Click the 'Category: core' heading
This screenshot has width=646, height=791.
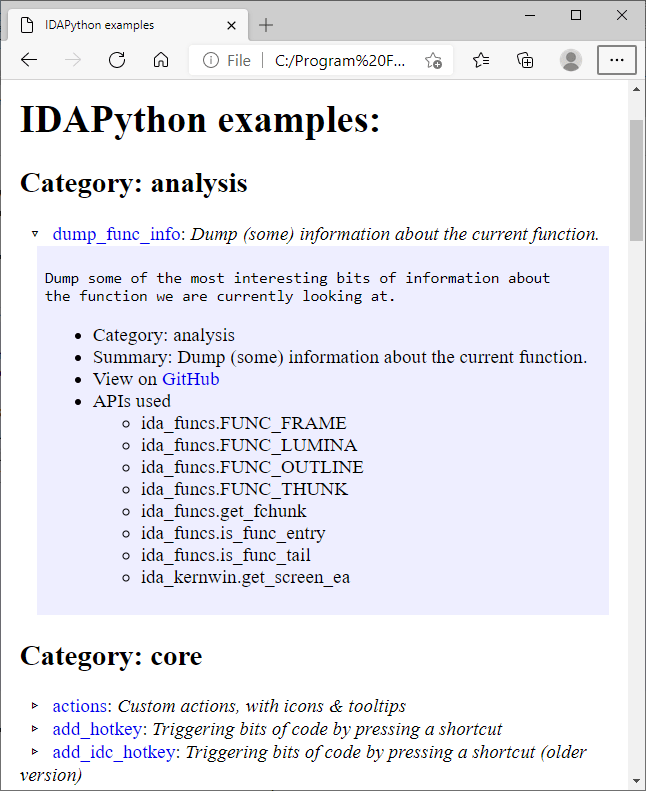tap(111, 656)
